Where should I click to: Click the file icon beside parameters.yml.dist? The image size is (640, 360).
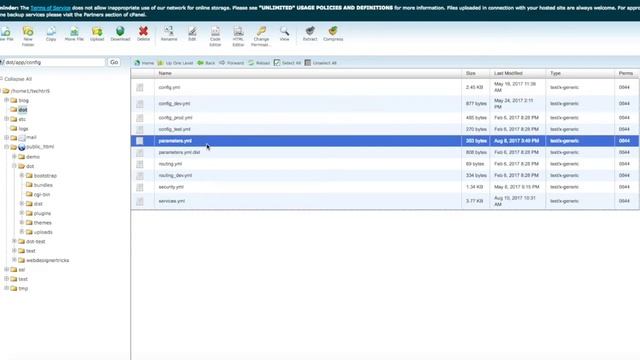[x=140, y=153]
